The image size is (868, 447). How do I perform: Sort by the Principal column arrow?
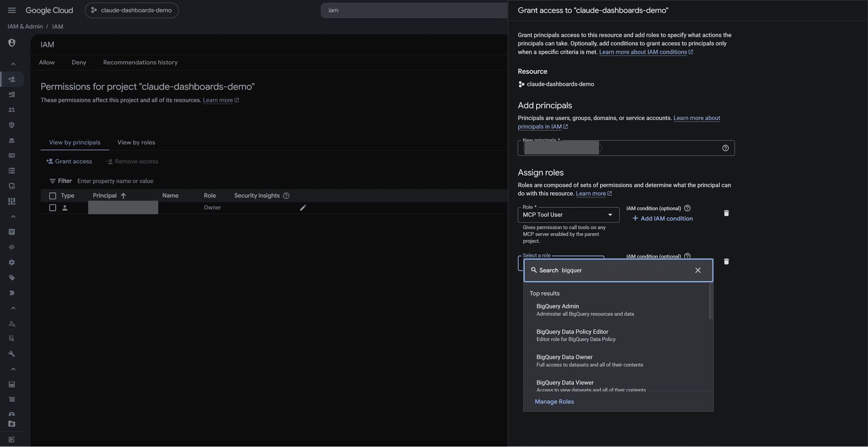click(x=123, y=196)
